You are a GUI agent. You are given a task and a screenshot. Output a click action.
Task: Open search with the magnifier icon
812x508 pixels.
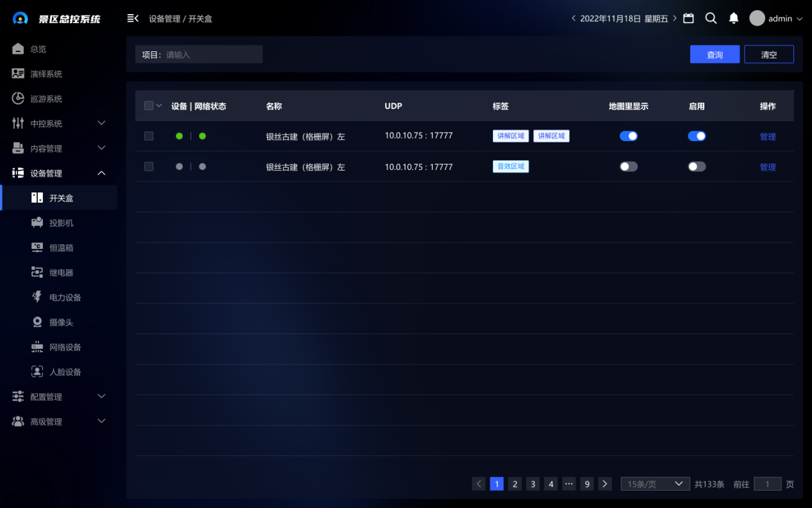tap(711, 19)
